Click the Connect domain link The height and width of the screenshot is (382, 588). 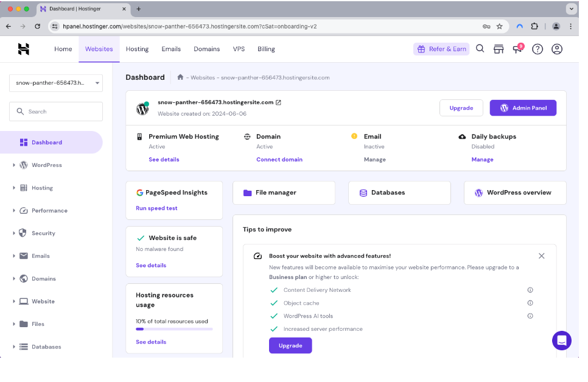pyautogui.click(x=279, y=160)
